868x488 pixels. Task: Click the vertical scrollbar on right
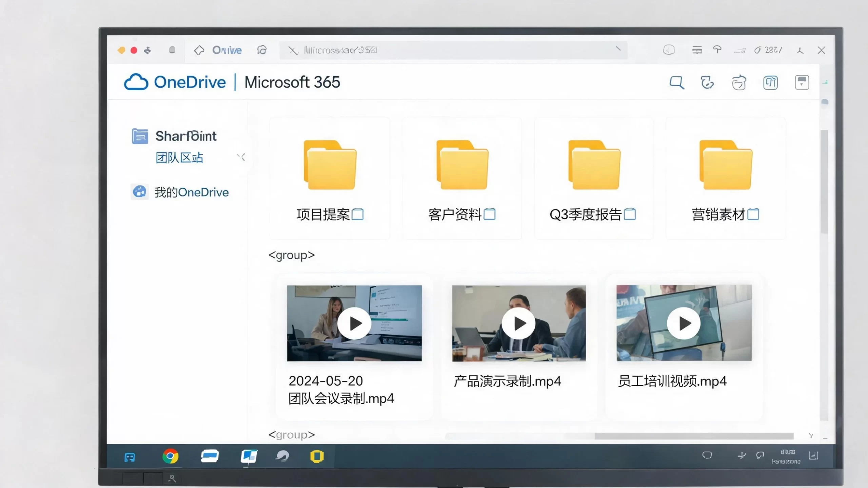click(x=824, y=182)
